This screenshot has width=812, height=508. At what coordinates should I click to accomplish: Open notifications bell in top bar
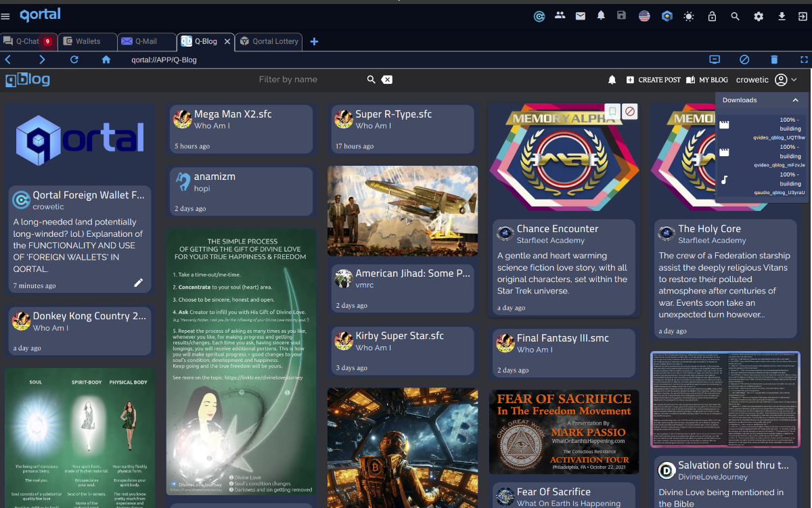(601, 16)
